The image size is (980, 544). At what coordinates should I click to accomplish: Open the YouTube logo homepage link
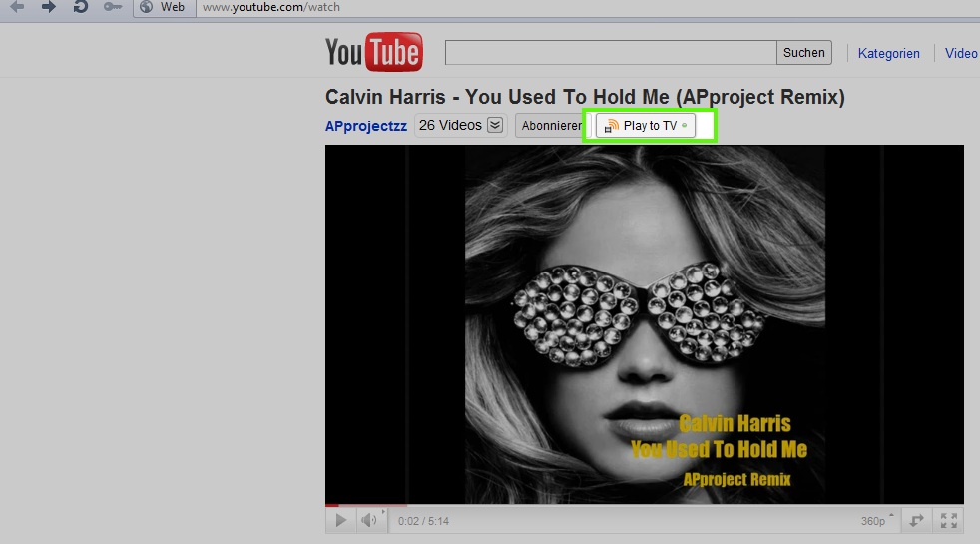tap(374, 52)
